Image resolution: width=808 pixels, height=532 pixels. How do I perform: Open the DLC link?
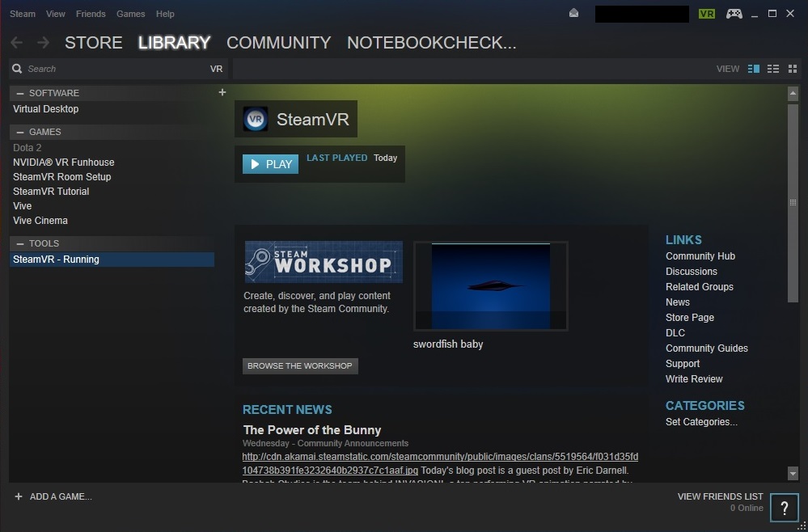pos(675,332)
